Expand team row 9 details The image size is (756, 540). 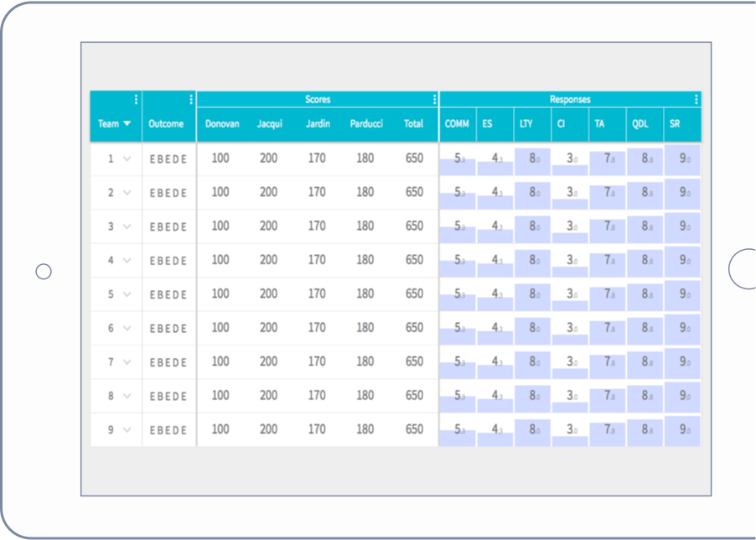coord(127,430)
